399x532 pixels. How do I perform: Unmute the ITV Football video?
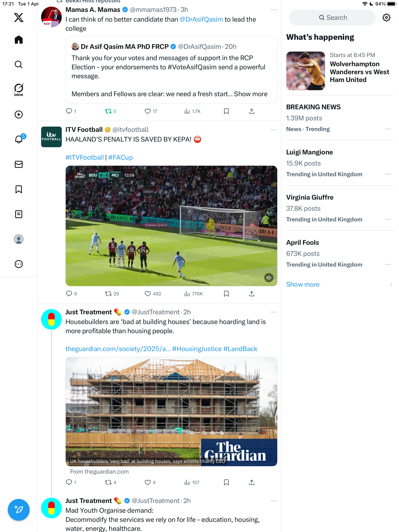pyautogui.click(x=269, y=277)
